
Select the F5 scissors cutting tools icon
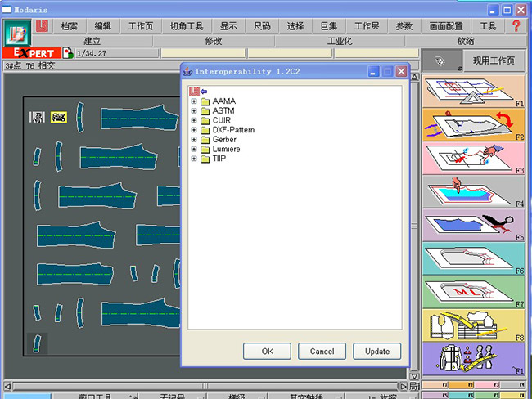[473, 226]
